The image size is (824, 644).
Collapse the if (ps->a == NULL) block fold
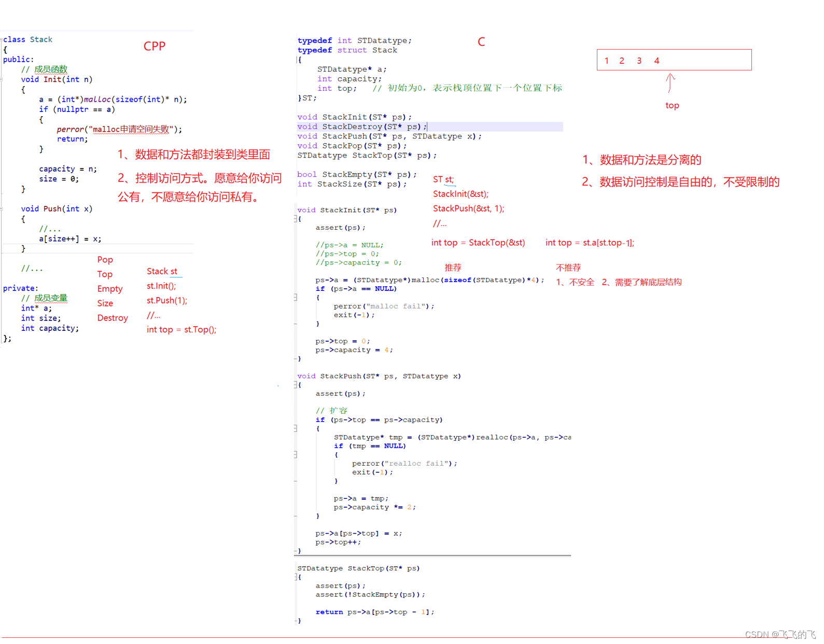tap(296, 297)
